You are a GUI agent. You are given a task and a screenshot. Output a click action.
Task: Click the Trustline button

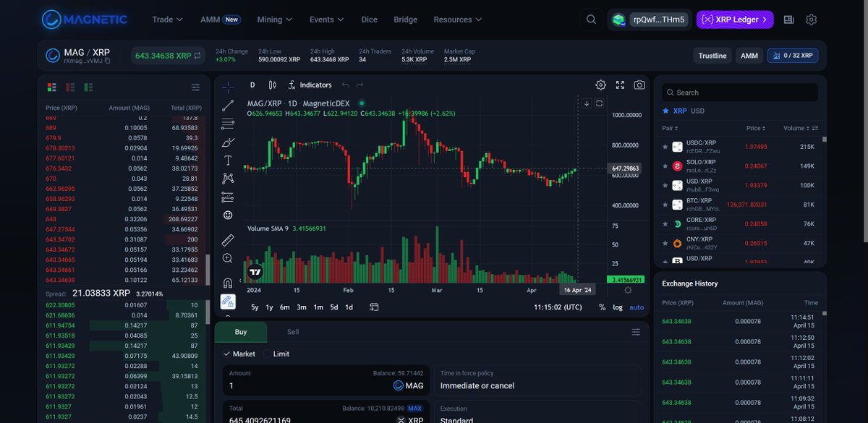(712, 56)
